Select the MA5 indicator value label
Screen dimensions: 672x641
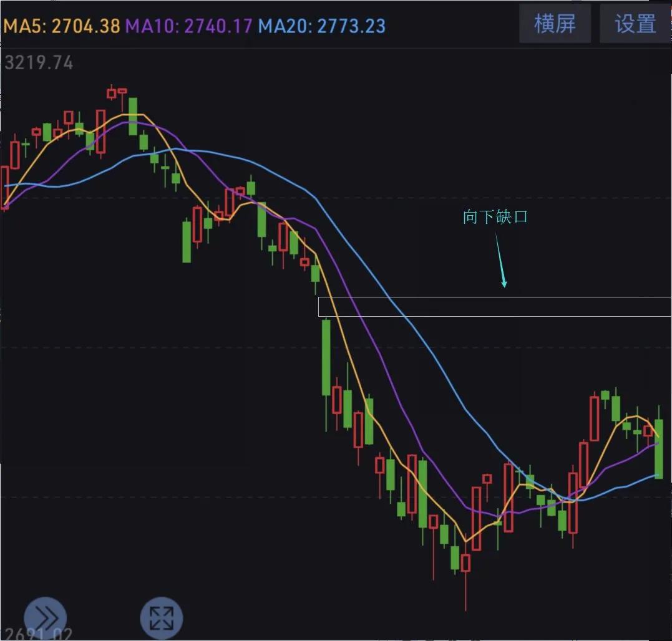click(x=63, y=26)
